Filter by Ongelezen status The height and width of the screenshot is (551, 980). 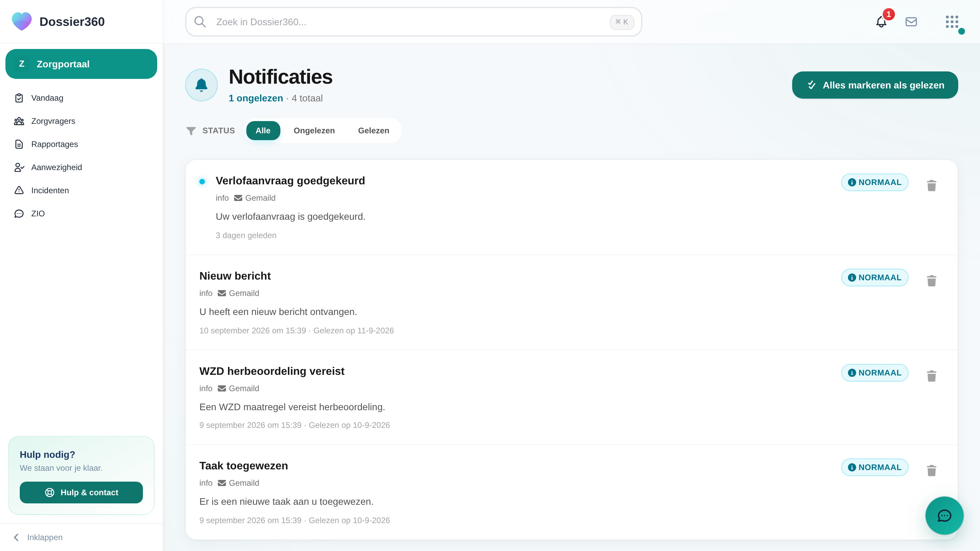[x=314, y=130]
